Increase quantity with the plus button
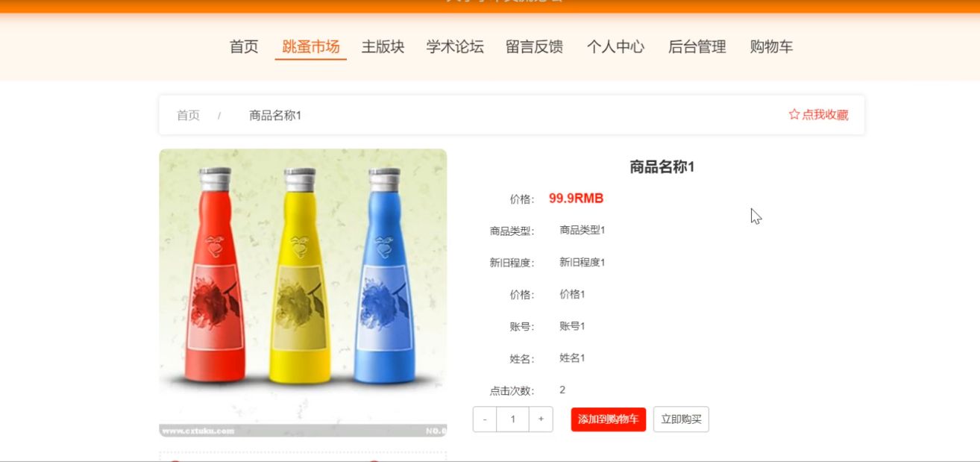Image resolution: width=980 pixels, height=462 pixels. [x=541, y=419]
